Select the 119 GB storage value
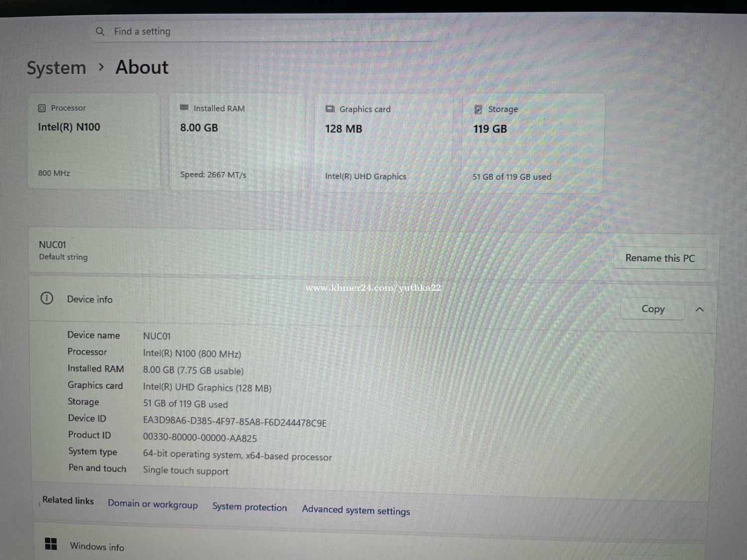The width and height of the screenshot is (747, 560). 490,129
